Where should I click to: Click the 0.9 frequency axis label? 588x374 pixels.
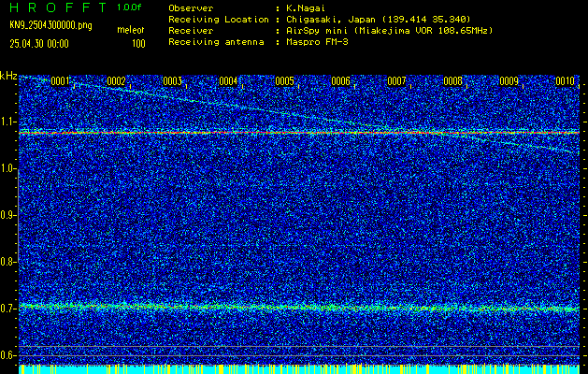coord(8,215)
